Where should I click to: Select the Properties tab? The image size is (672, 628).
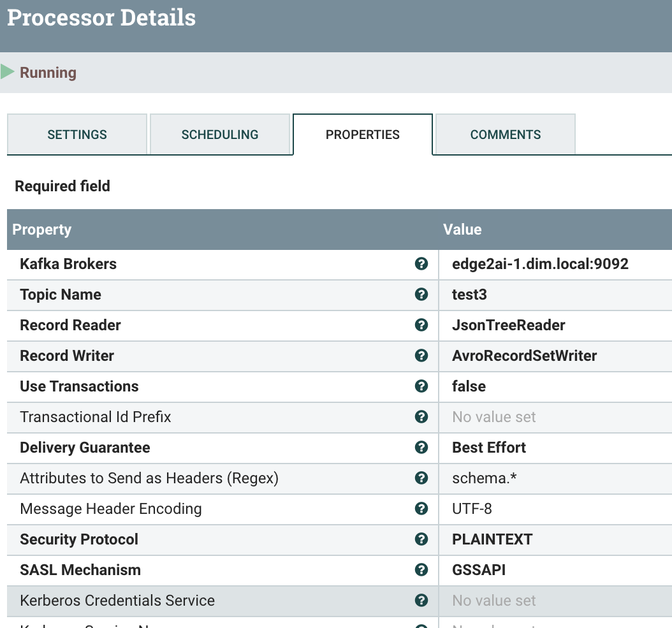point(363,135)
